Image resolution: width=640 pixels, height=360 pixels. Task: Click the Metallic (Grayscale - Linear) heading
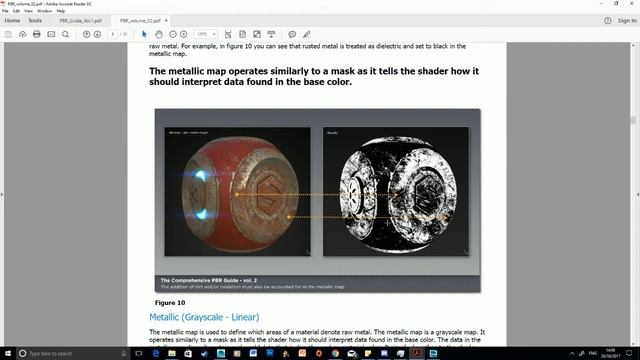coord(204,317)
